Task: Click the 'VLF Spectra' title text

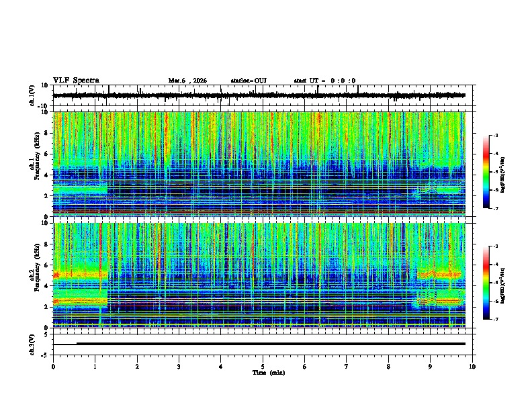Action: point(76,81)
